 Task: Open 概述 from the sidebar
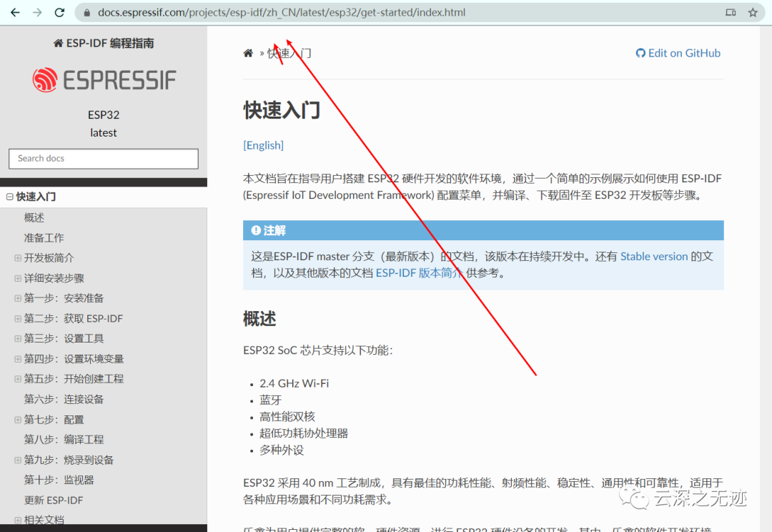click(34, 217)
